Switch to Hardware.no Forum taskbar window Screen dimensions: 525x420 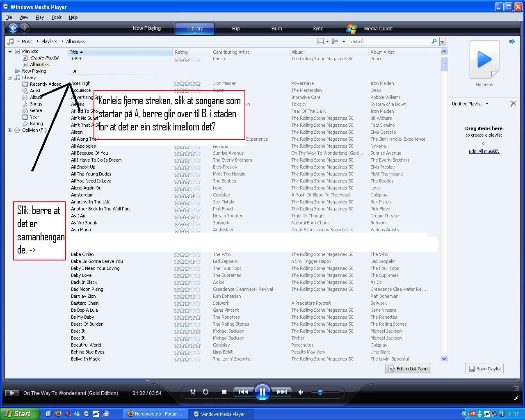click(x=155, y=414)
